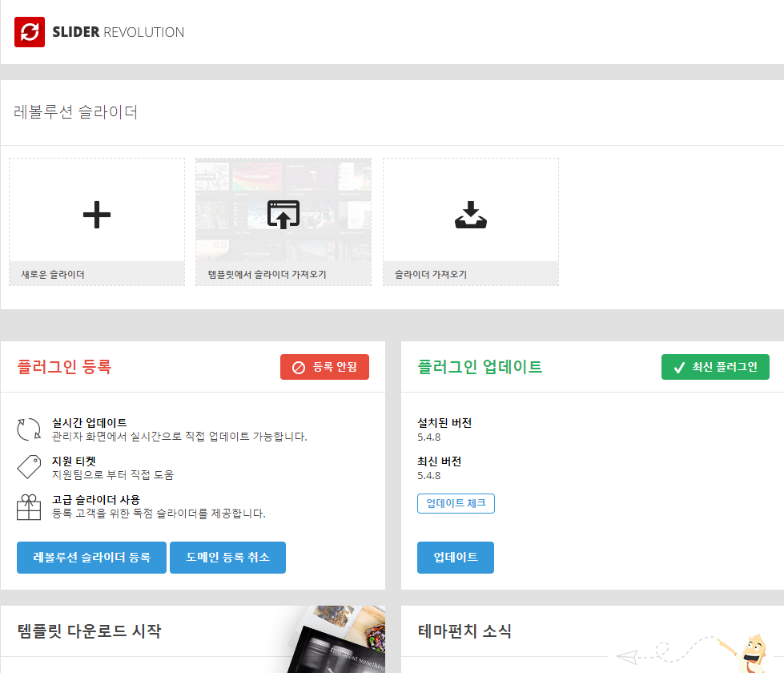Click the 플러그인 업데이트 green heading
Screen dimensions: 784x673
[480, 367]
